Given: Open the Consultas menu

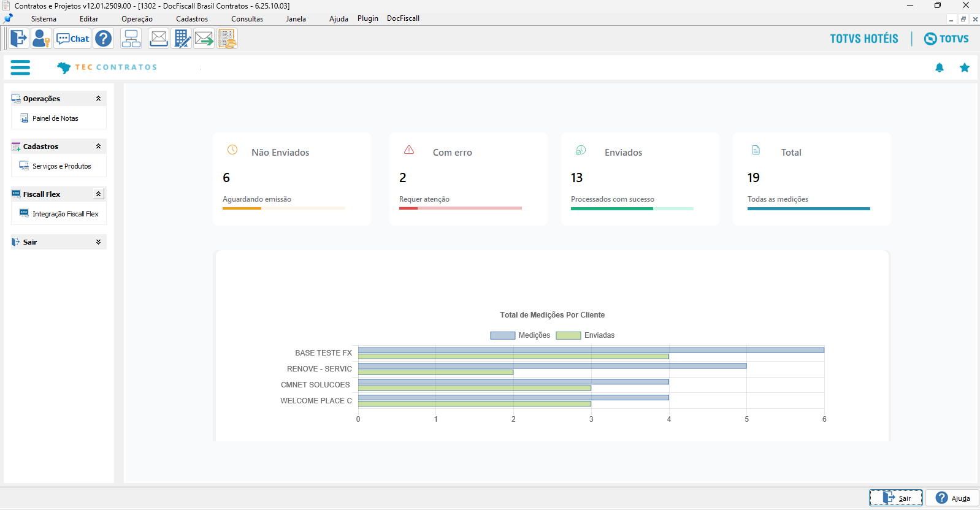Looking at the screenshot, I should 247,19.
